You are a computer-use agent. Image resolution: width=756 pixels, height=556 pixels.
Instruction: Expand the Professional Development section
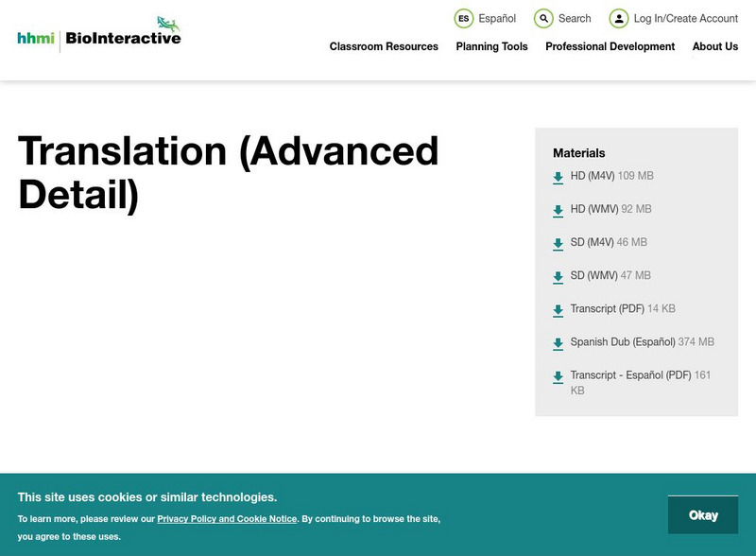(610, 46)
